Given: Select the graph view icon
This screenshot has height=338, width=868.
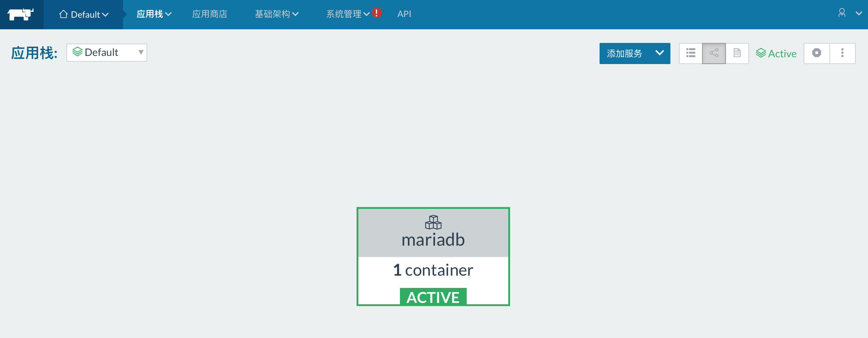Looking at the screenshot, I should (714, 53).
